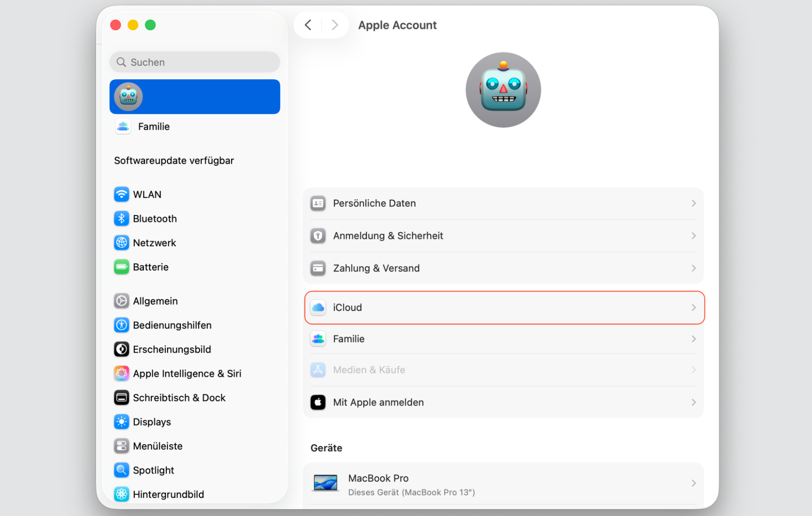The image size is (812, 516).
Task: Click the Apple logo icon for Mit Apple anmelden
Action: (318, 402)
